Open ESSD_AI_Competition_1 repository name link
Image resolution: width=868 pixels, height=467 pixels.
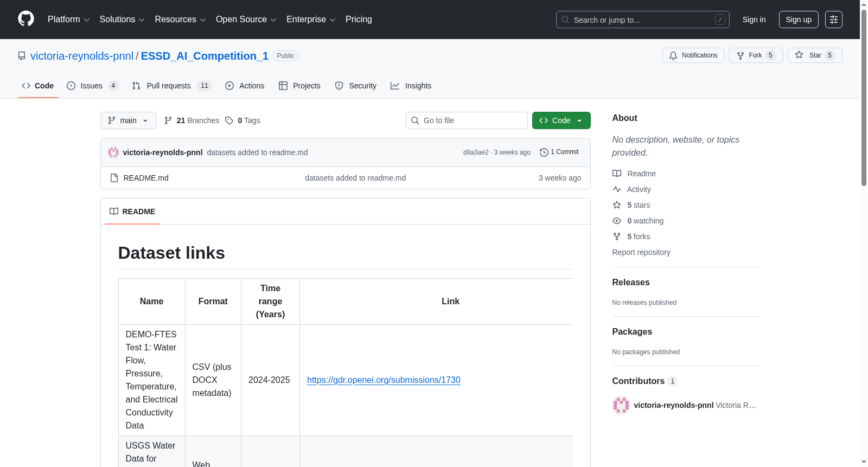pyautogui.click(x=205, y=56)
